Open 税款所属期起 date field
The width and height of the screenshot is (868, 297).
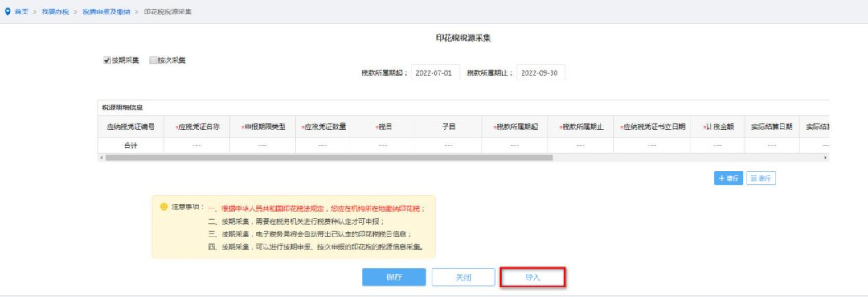coord(435,73)
